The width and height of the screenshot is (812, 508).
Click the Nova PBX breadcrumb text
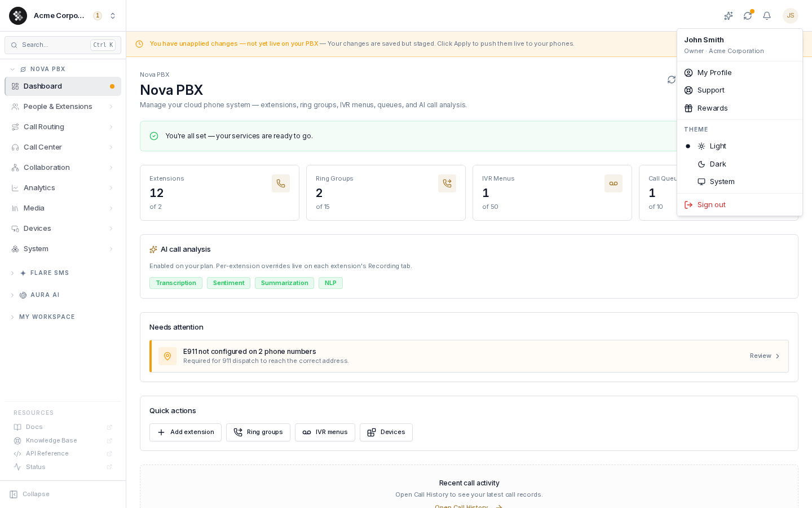tap(155, 75)
